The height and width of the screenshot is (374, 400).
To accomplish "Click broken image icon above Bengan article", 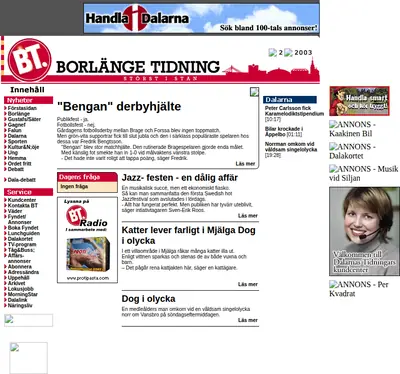I will coord(254,92).
